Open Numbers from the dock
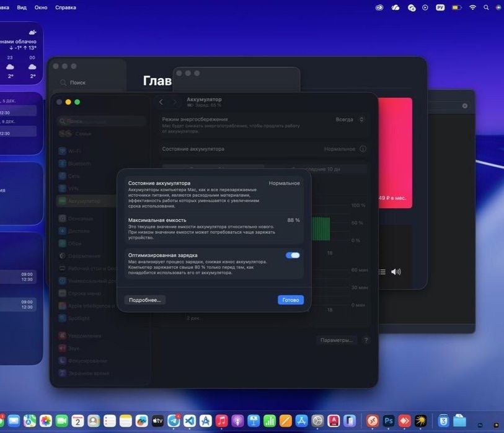504x433 pixels. point(269,421)
